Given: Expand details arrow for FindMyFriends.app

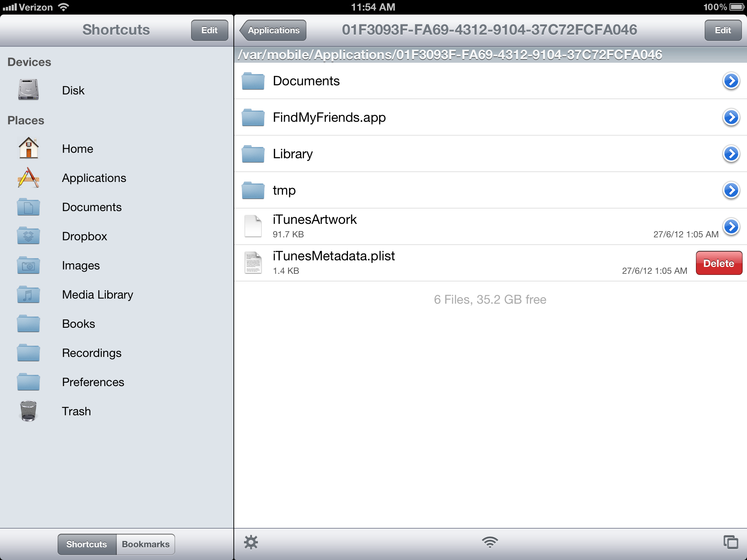Looking at the screenshot, I should coord(731,117).
